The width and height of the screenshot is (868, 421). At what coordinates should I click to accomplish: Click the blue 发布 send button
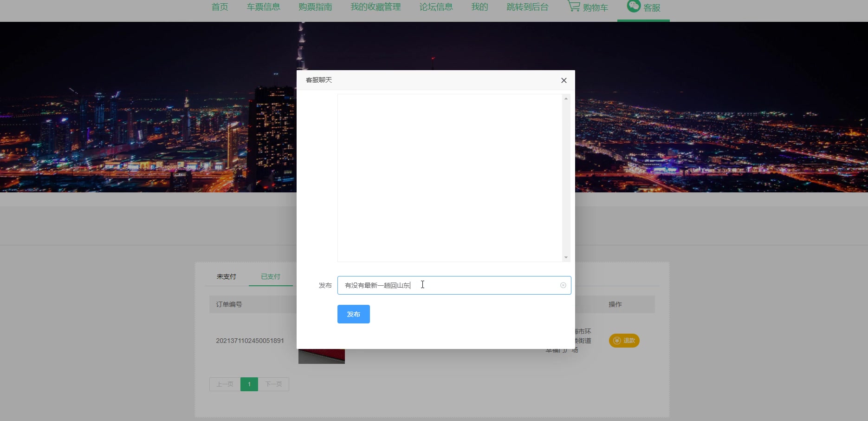pos(354,314)
